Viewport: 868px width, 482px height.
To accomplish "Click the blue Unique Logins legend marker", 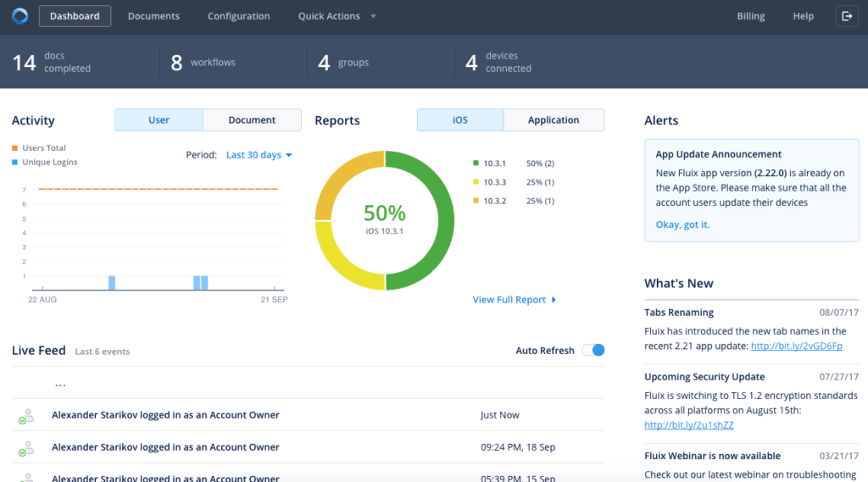I will point(15,162).
